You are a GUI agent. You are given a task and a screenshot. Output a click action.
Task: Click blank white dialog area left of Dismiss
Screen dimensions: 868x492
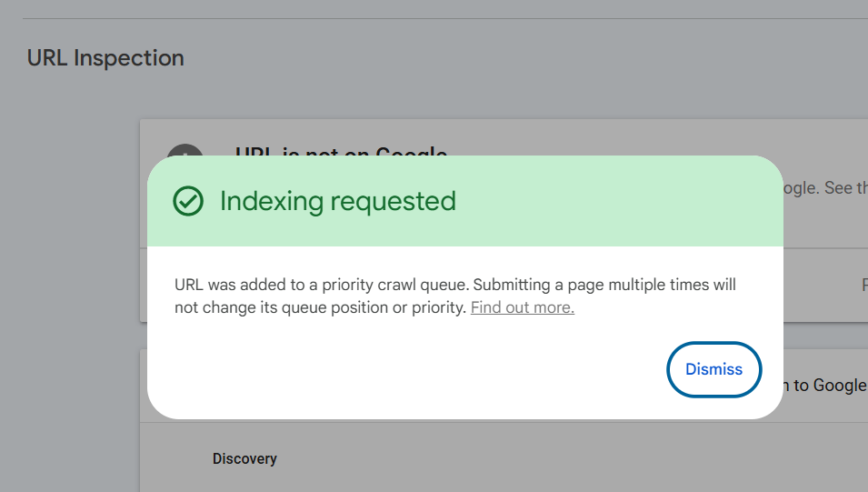point(409,369)
